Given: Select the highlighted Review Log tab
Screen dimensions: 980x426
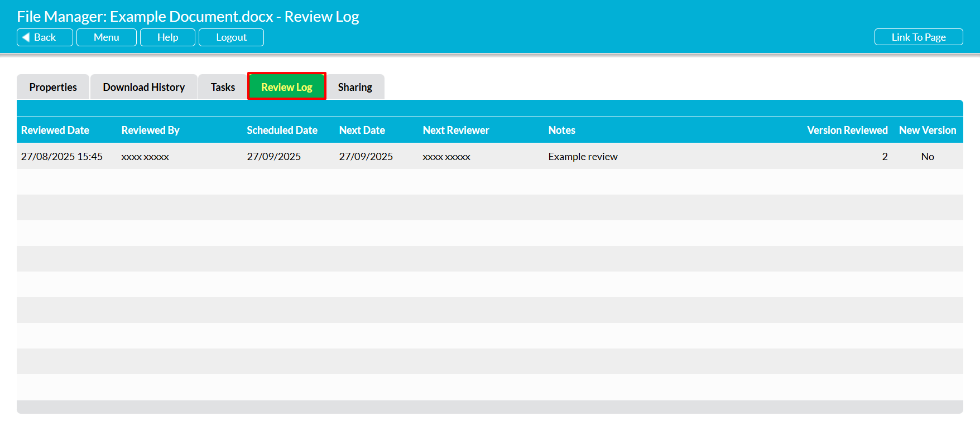Looking at the screenshot, I should [x=286, y=87].
